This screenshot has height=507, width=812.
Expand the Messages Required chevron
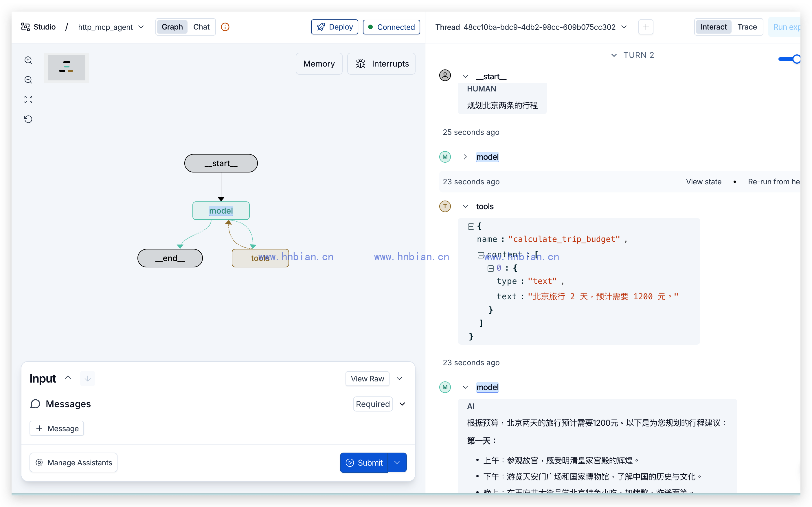pos(402,404)
